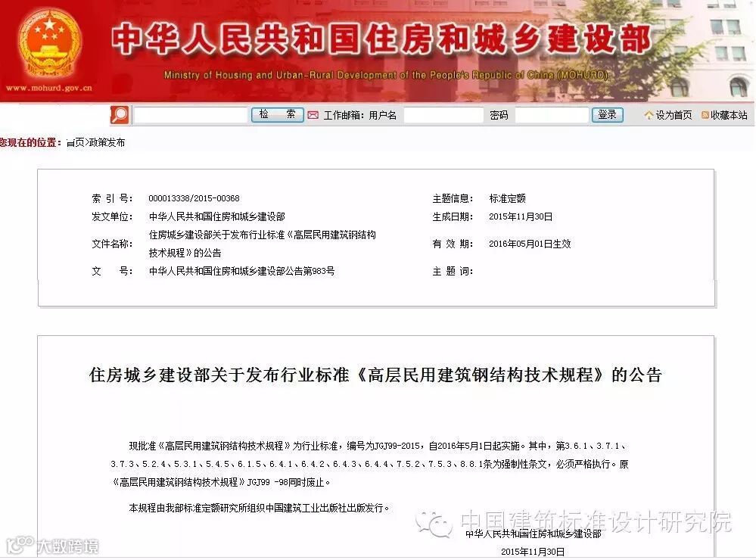
Task: Click the 设为首页 link
Action: pos(674,115)
